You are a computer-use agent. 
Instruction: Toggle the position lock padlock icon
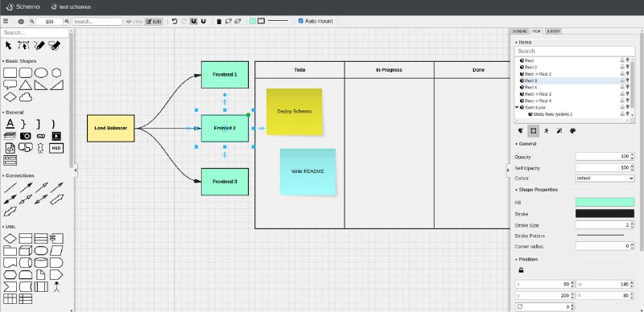tap(521, 270)
